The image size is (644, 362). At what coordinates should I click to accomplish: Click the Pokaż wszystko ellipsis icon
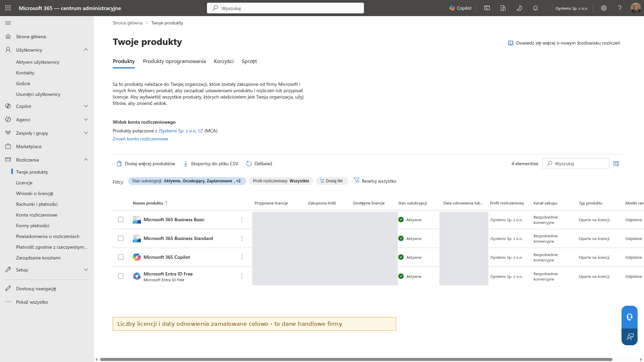tap(8, 302)
